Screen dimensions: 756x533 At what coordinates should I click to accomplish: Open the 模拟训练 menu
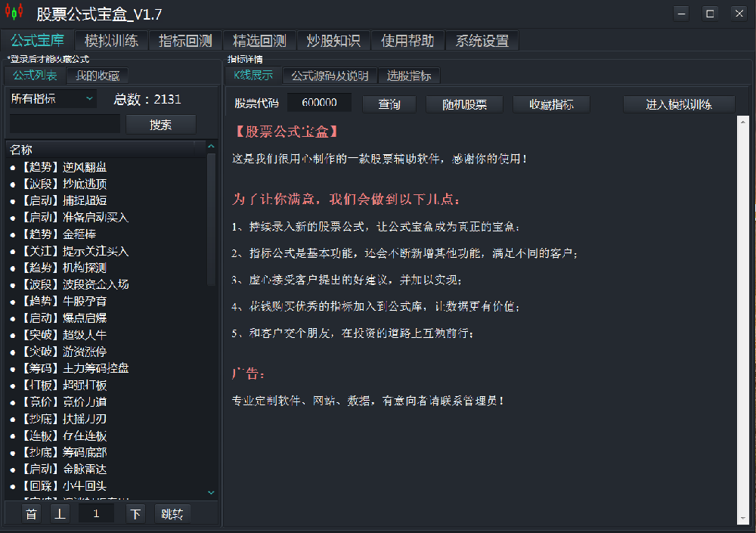click(112, 40)
